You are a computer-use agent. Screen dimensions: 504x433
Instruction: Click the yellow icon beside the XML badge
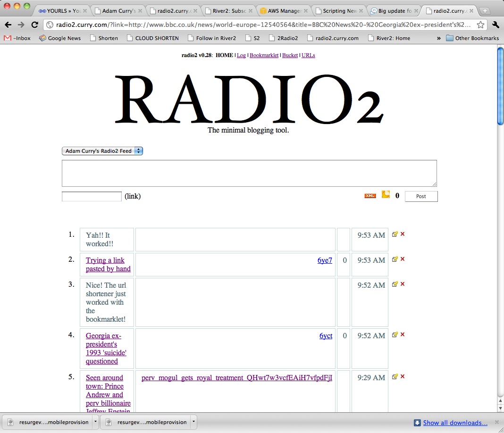coord(386,194)
